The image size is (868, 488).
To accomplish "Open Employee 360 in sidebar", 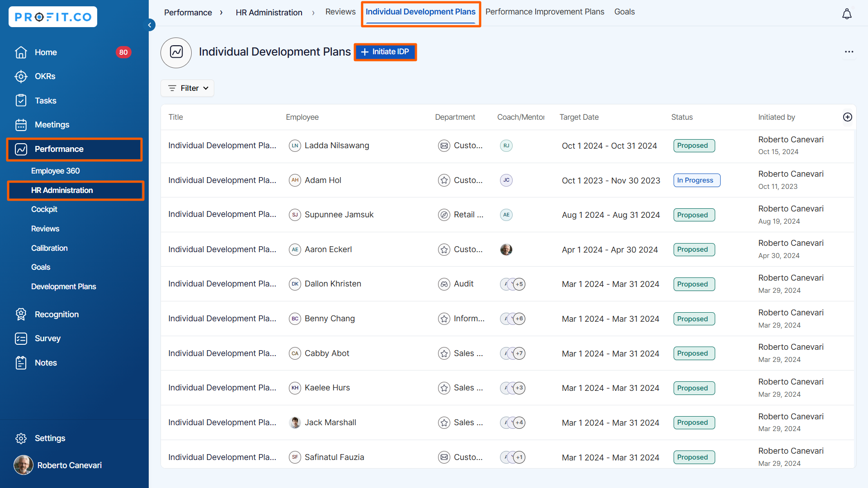I will point(55,171).
